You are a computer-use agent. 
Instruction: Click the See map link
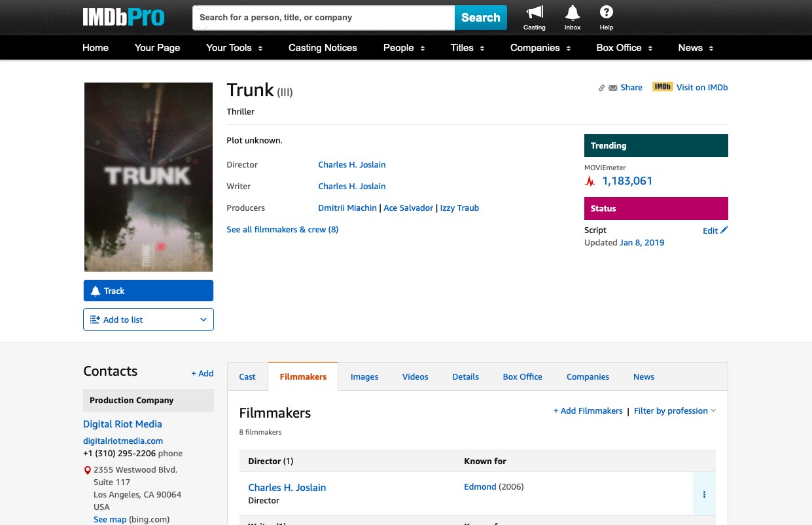110,520
